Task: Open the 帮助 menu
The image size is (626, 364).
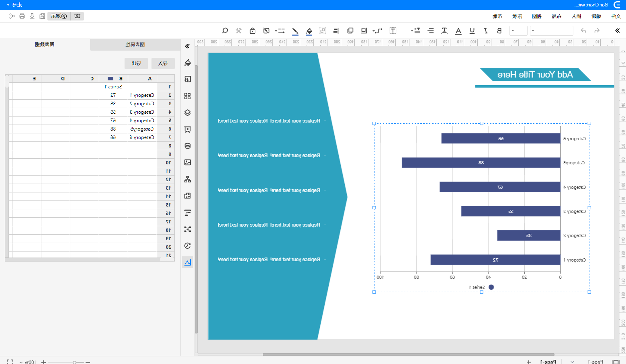Action: (x=497, y=16)
